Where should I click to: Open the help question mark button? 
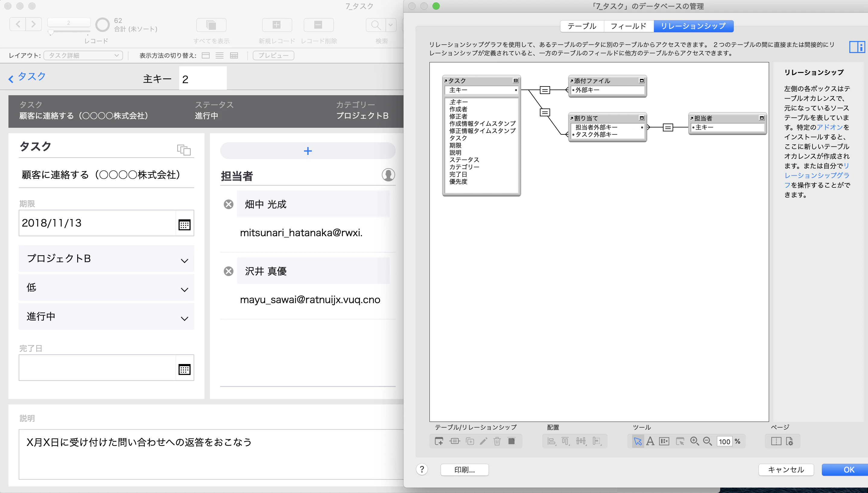coord(422,469)
